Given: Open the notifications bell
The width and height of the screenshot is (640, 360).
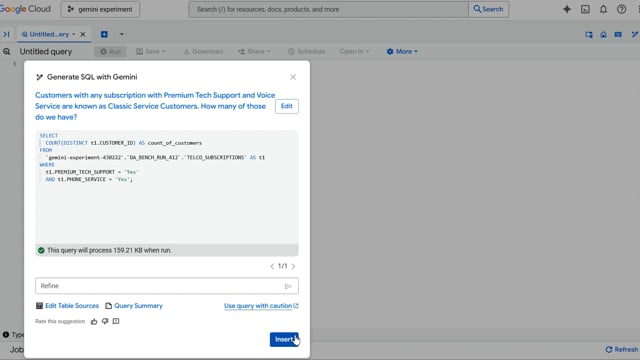Looking at the screenshot, I should click(603, 9).
